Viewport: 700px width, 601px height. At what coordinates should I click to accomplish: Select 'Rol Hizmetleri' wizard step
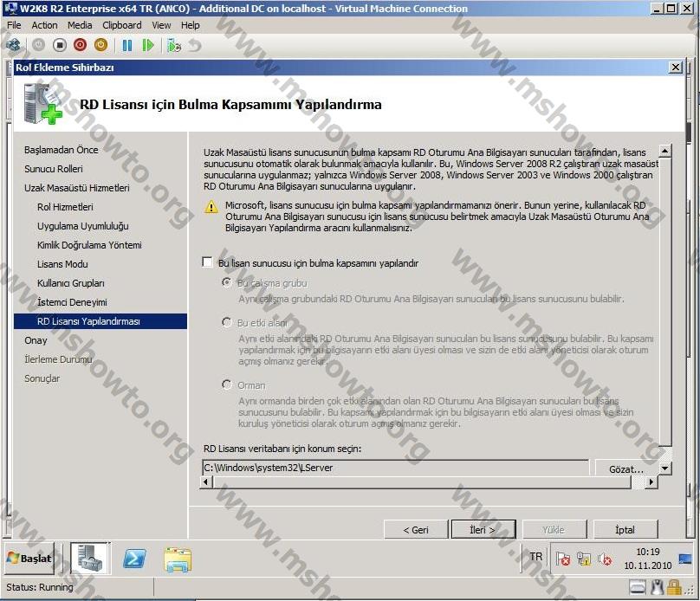pos(65,207)
